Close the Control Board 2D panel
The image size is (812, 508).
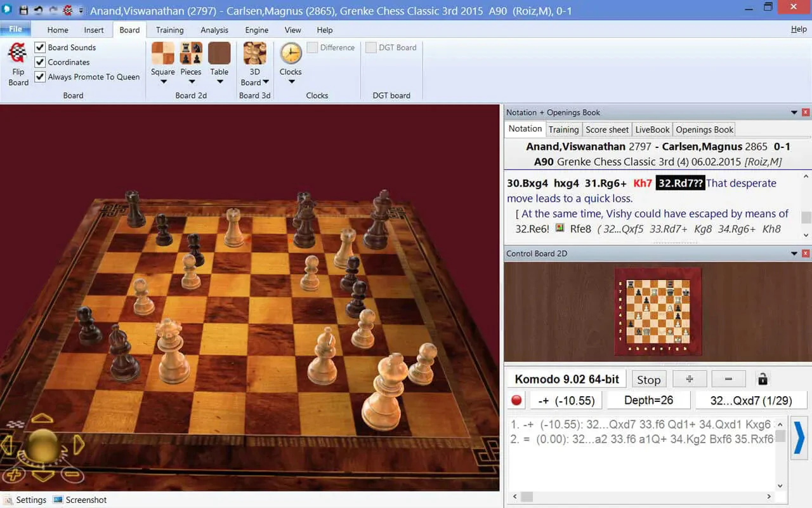806,253
